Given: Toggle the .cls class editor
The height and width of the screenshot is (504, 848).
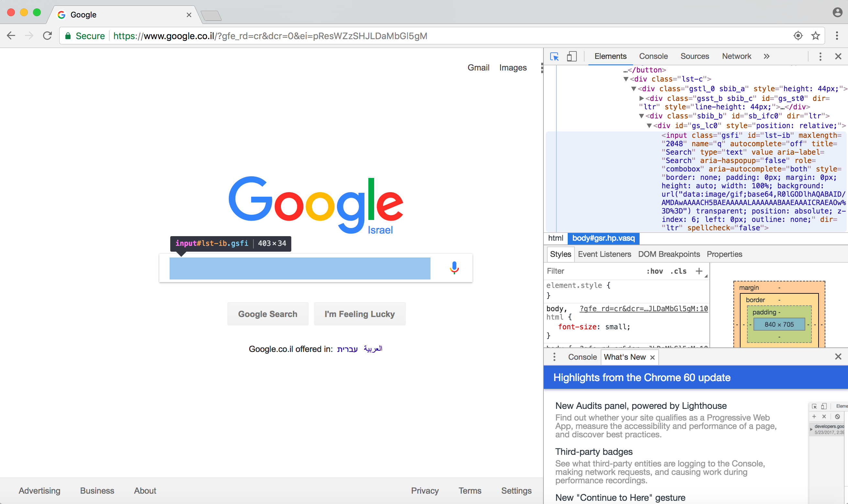Looking at the screenshot, I should pyautogui.click(x=678, y=271).
